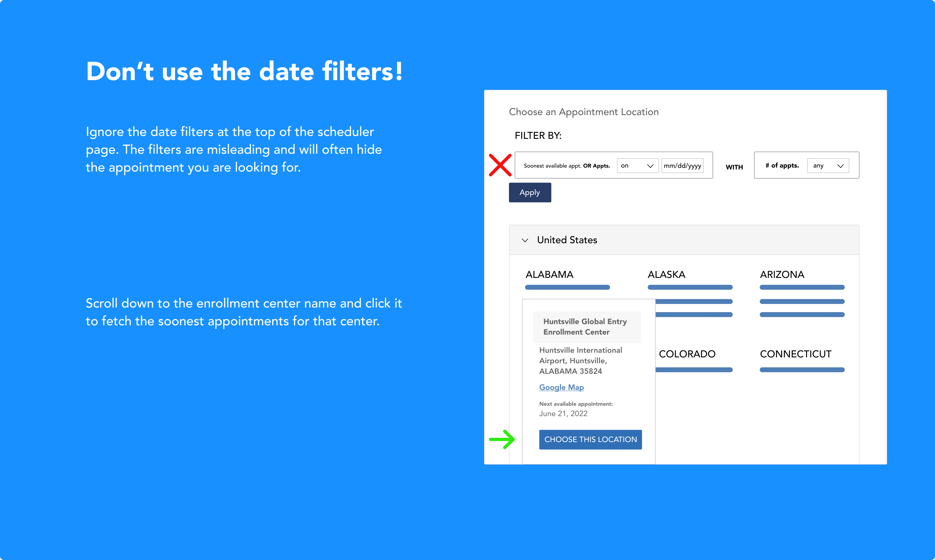Open the # of appts 'any' dropdown

(x=829, y=165)
